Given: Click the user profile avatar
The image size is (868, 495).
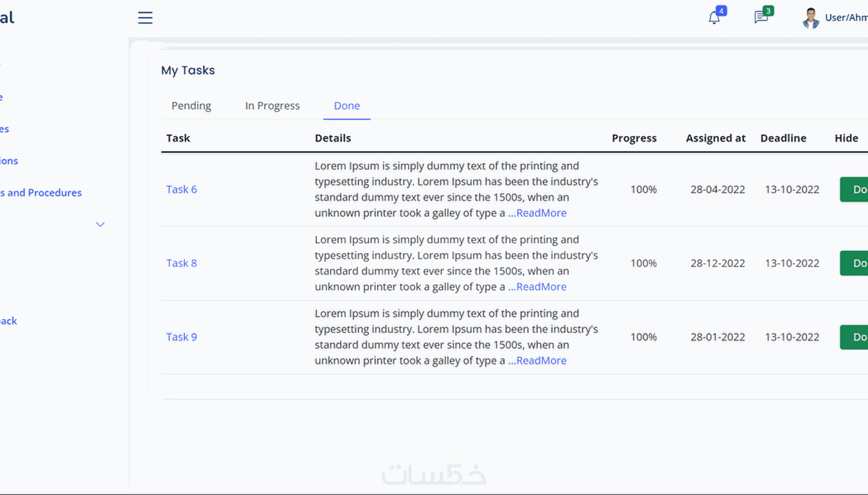Looking at the screenshot, I should coord(810,18).
